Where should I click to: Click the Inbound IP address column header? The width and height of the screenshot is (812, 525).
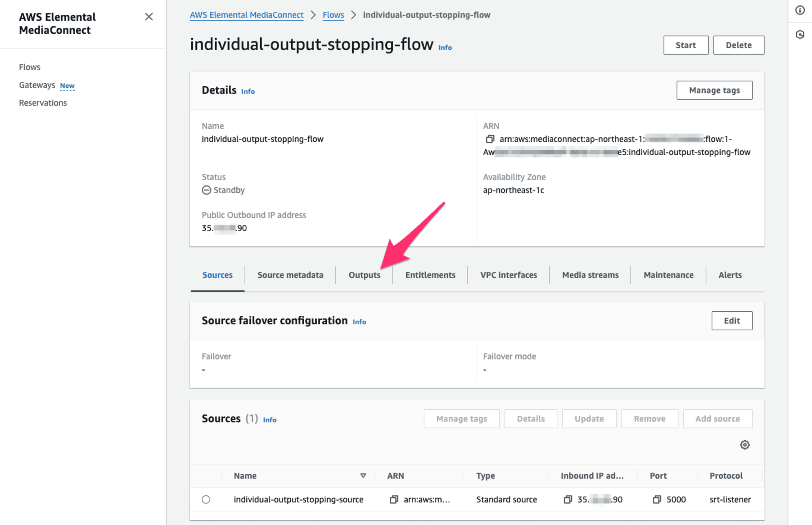coord(592,476)
